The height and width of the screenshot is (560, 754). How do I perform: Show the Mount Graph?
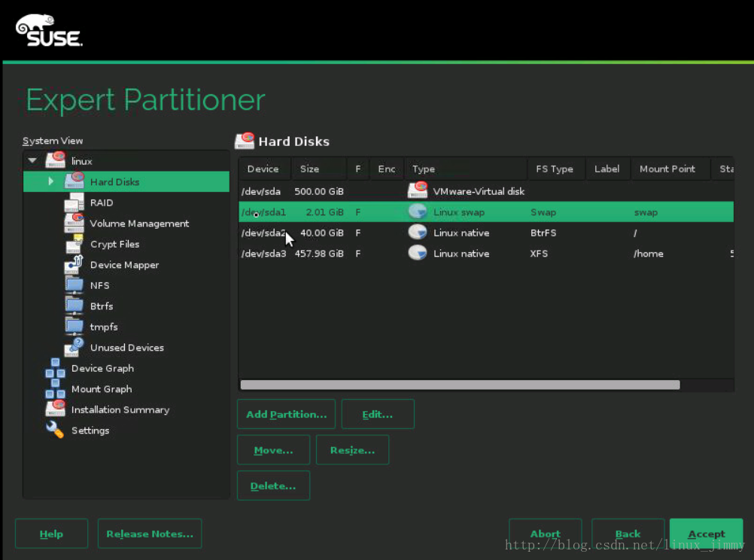pyautogui.click(x=102, y=388)
